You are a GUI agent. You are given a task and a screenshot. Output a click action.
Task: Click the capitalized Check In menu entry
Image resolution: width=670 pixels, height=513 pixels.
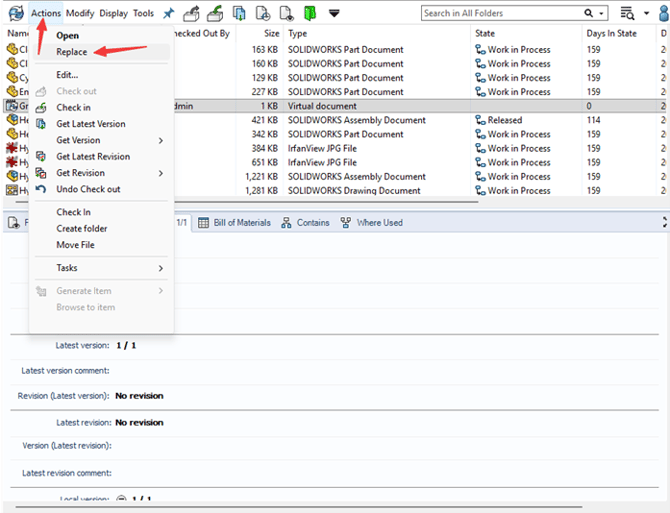pos(73,212)
